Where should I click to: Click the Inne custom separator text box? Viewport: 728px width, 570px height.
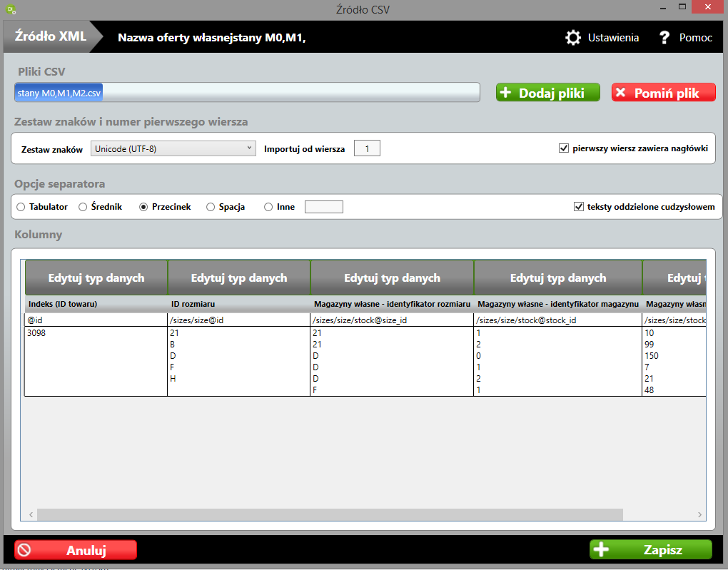coord(324,207)
